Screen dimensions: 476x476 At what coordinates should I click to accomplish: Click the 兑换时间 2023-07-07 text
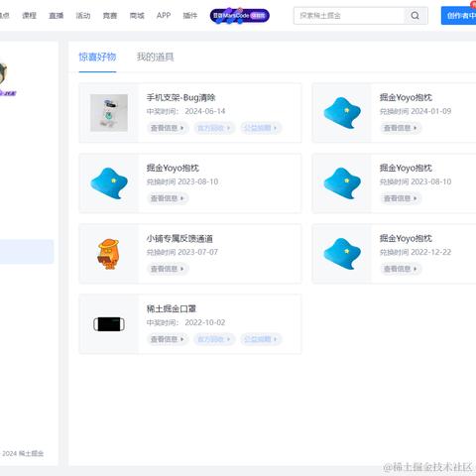click(182, 252)
